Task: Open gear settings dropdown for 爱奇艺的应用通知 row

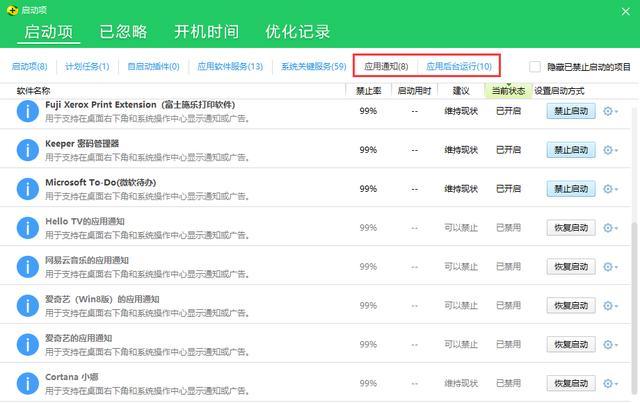Action: (611, 345)
